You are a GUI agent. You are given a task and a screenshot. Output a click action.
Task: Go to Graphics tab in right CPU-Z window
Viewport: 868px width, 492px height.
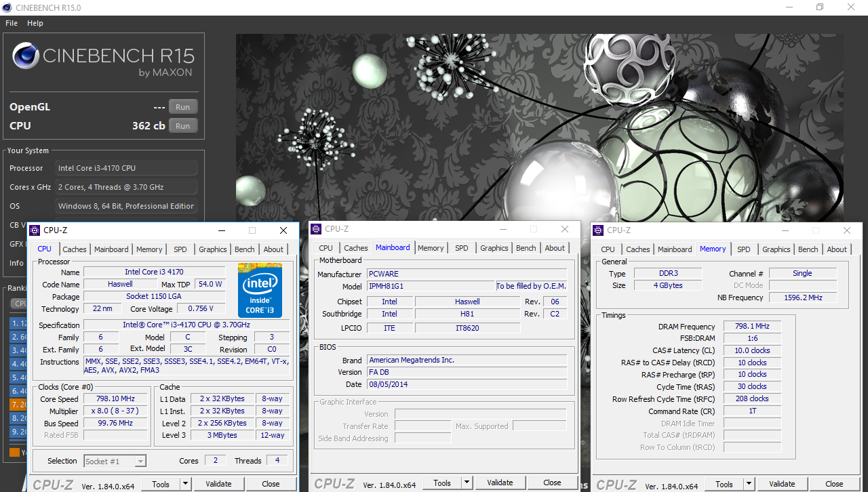[776, 249]
